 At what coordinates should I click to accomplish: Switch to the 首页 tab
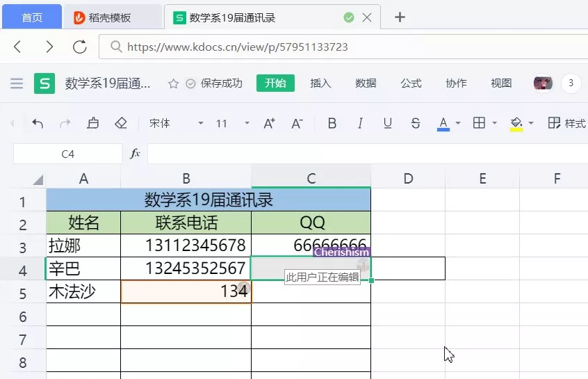pos(32,17)
